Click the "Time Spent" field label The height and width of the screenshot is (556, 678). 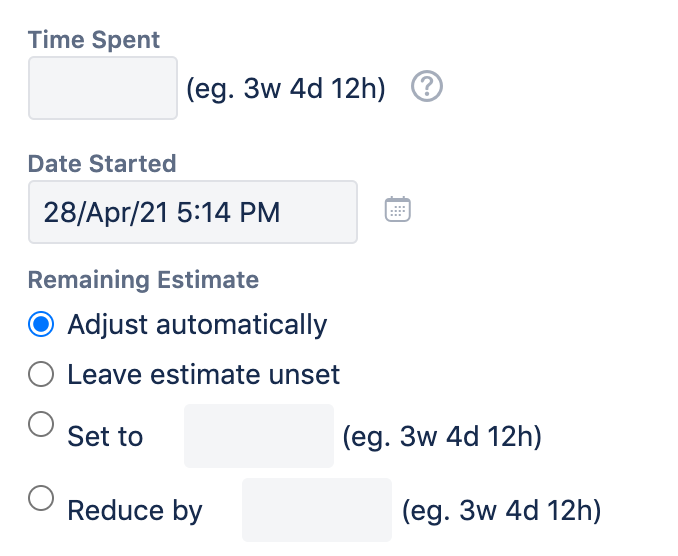tap(94, 40)
